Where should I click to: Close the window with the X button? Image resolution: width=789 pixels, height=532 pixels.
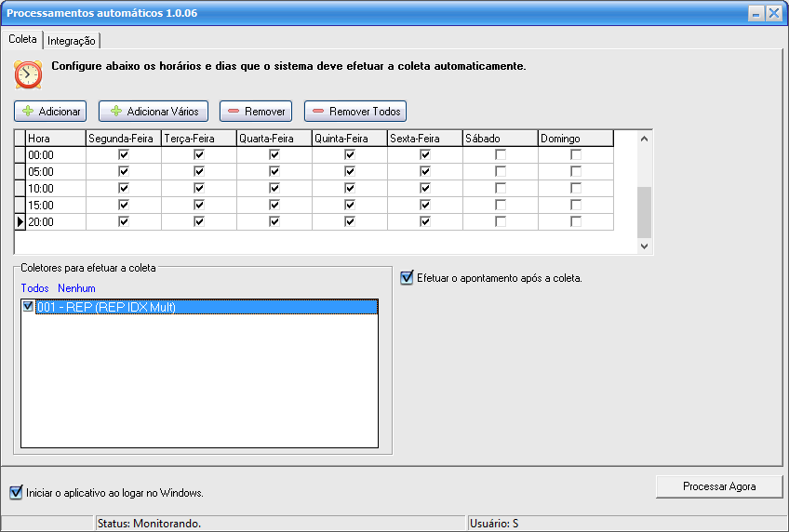(x=774, y=13)
